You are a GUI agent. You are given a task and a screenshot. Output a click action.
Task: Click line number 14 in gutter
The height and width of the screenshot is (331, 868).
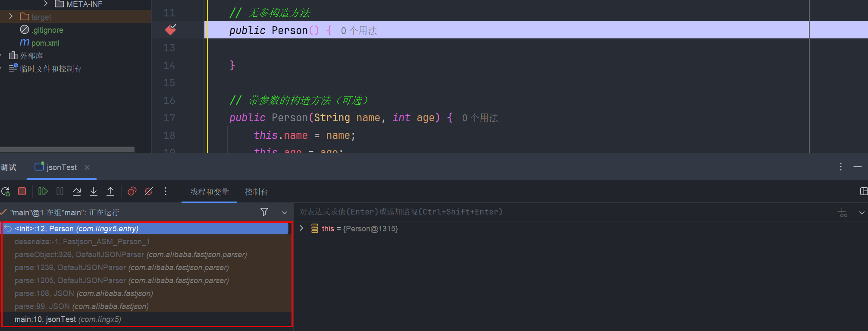(169, 66)
